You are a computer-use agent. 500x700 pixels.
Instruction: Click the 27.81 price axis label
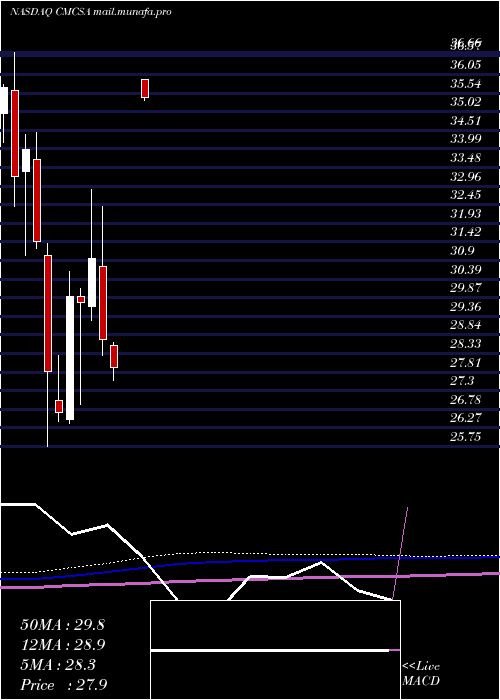click(x=465, y=362)
